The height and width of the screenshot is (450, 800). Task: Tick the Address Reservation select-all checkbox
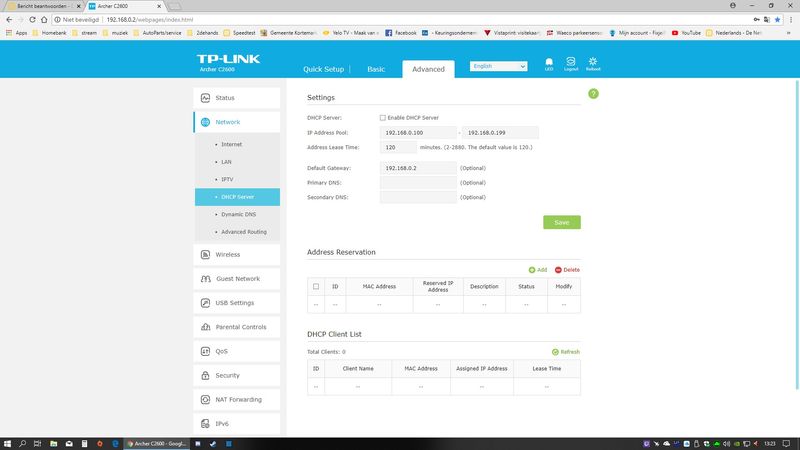pos(316,287)
